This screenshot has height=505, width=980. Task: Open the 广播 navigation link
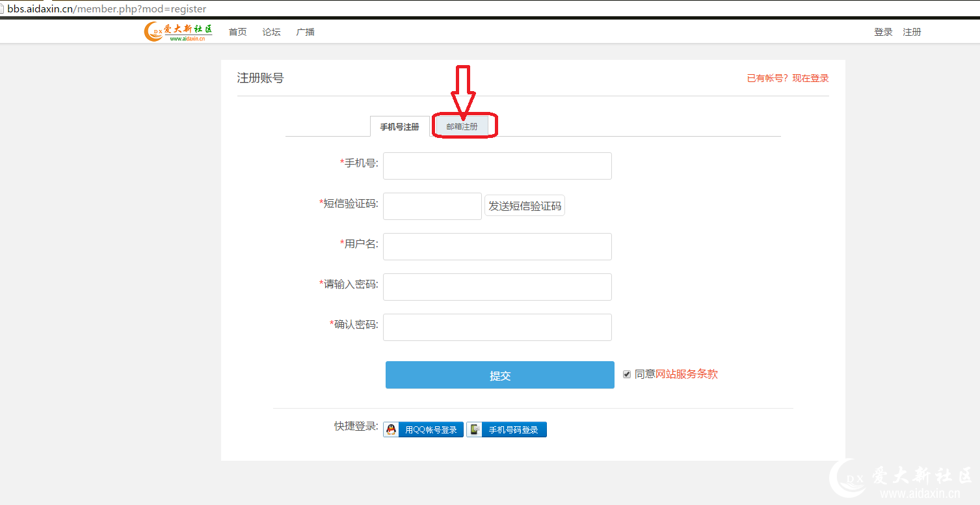point(306,32)
